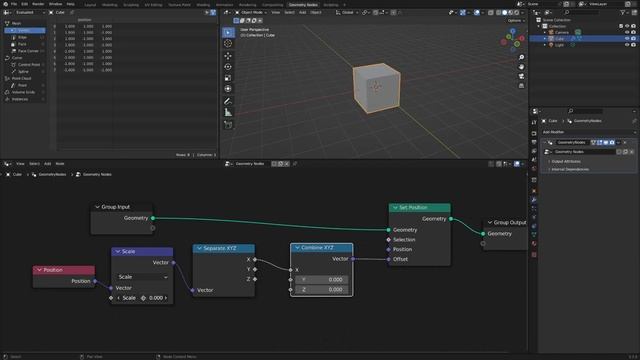
Task: Open the Modifier wrench properties tab
Action: click(534, 200)
